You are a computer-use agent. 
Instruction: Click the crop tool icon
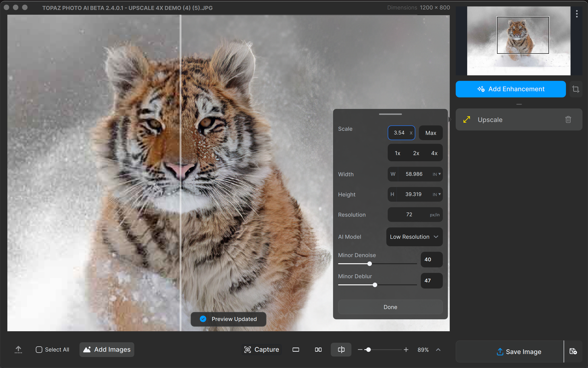pos(576,89)
